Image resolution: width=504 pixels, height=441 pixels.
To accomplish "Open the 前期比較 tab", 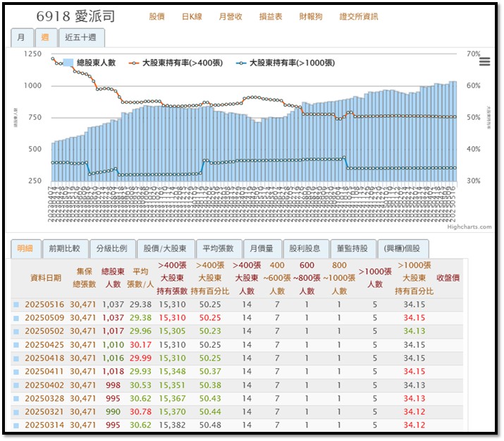I will (x=64, y=248).
